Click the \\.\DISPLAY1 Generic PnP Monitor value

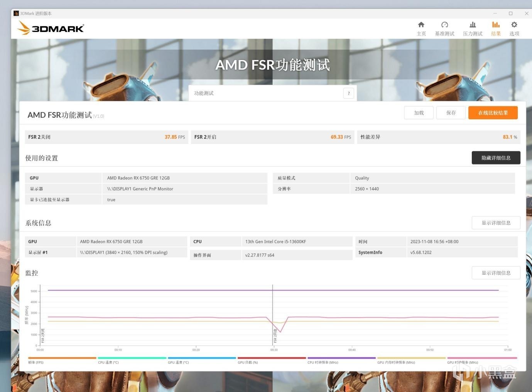click(x=140, y=189)
